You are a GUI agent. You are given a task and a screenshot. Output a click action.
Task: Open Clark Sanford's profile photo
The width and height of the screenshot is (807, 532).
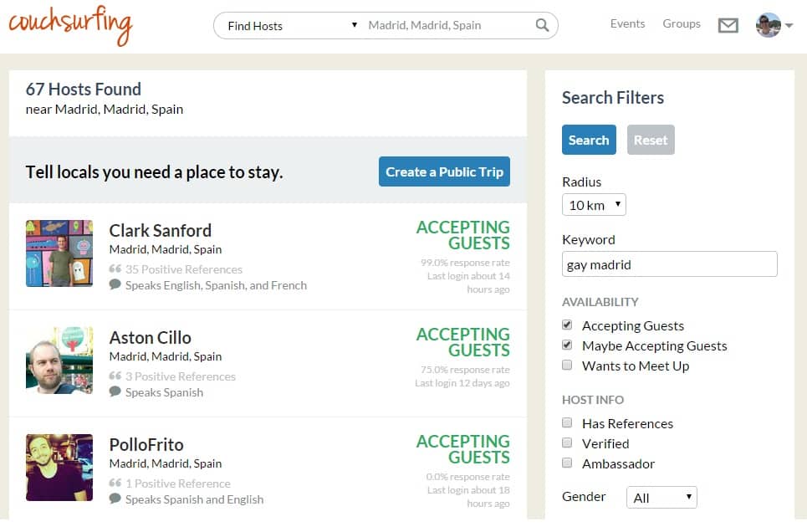(59, 253)
